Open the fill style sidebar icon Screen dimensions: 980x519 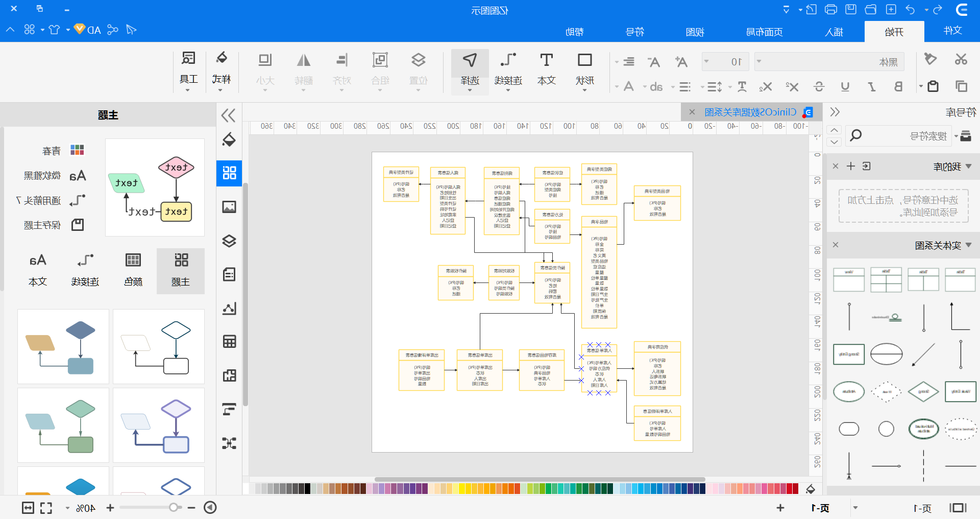pos(229,139)
